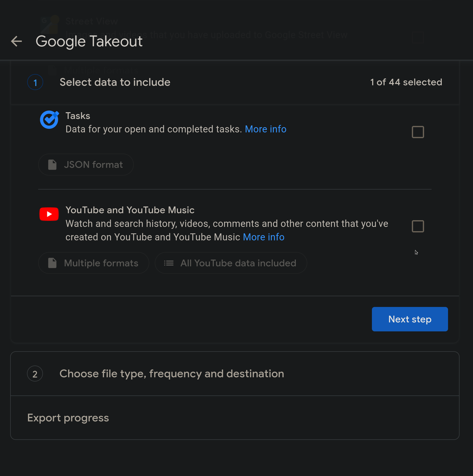Click the step 1 number circle
This screenshot has width=473, height=476.
tap(35, 82)
